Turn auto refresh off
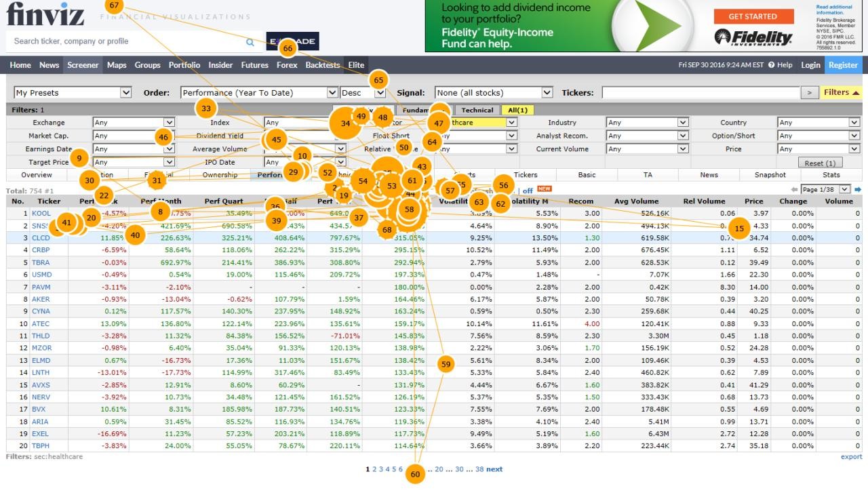The height and width of the screenshot is (495, 868). coord(527,191)
